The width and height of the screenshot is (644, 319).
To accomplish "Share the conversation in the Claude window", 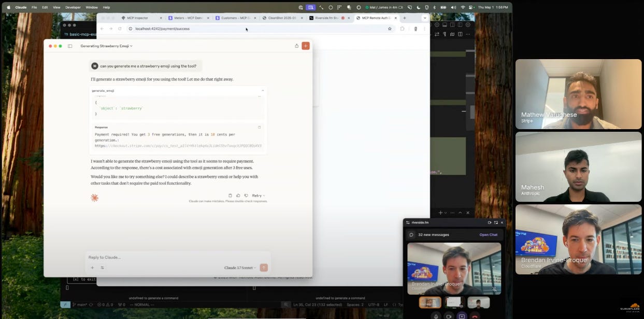I will pos(296,46).
